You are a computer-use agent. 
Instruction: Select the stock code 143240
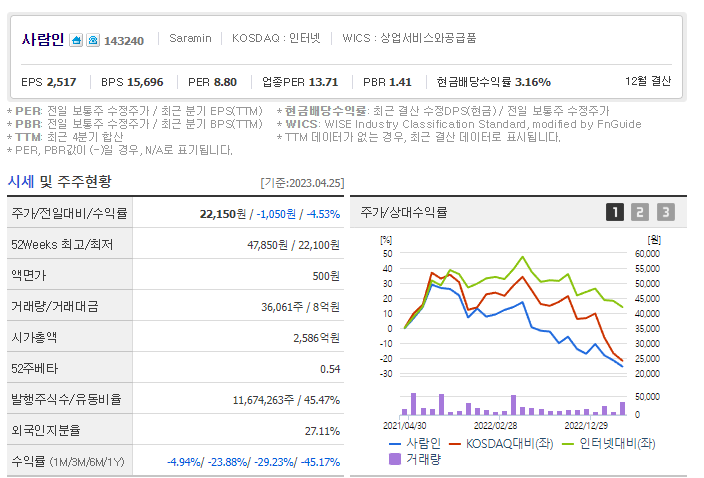pos(124,41)
